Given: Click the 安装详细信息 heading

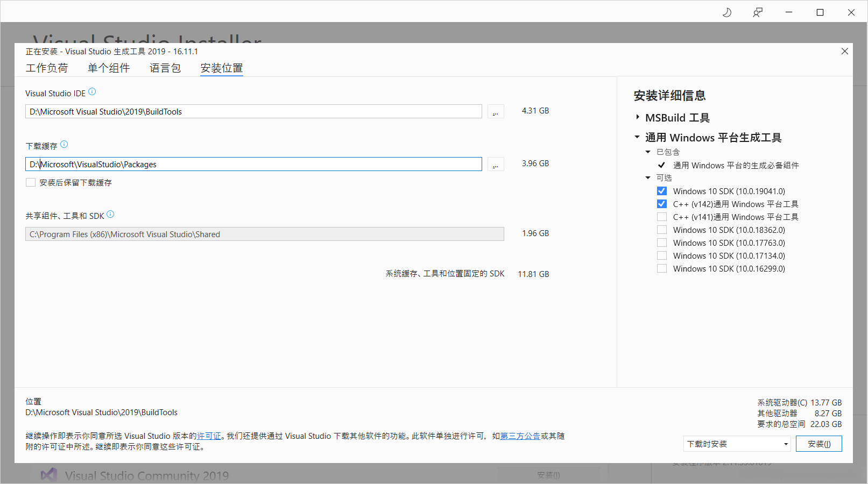Looking at the screenshot, I should (x=669, y=96).
